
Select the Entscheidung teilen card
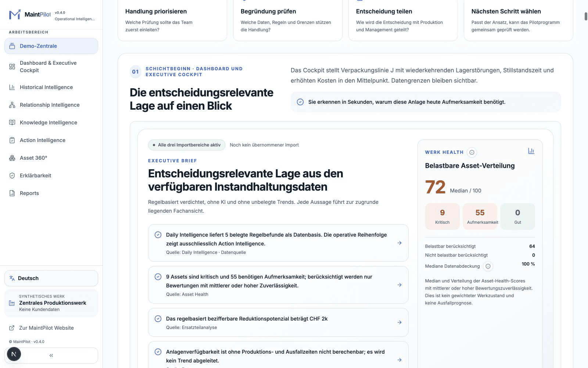[x=403, y=20]
